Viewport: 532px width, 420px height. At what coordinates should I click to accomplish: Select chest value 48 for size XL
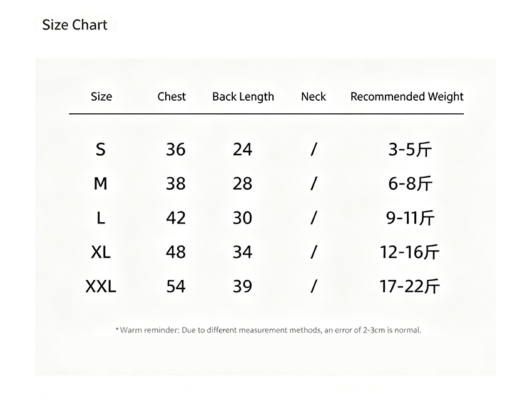(176, 252)
